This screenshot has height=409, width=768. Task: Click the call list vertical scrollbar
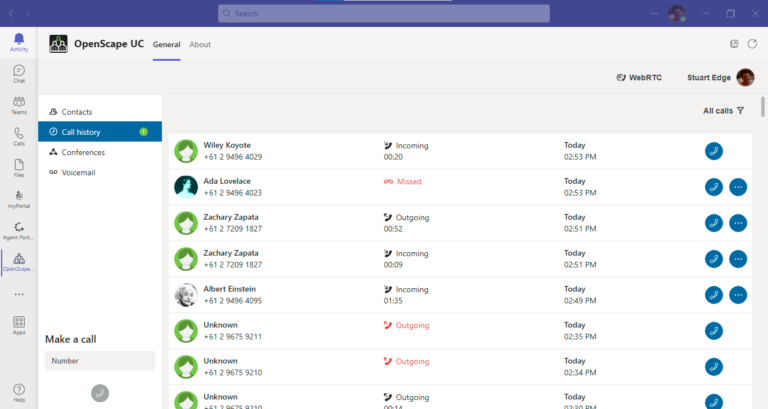[763, 107]
